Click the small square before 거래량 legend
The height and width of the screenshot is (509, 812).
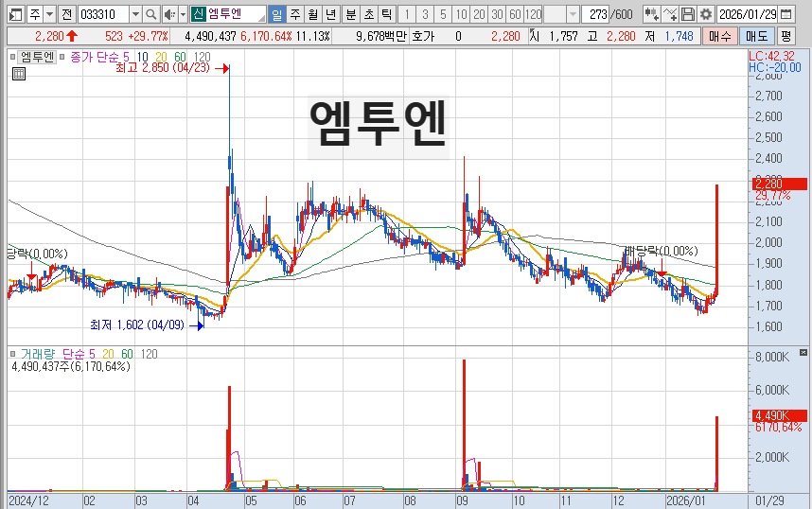(x=13, y=354)
